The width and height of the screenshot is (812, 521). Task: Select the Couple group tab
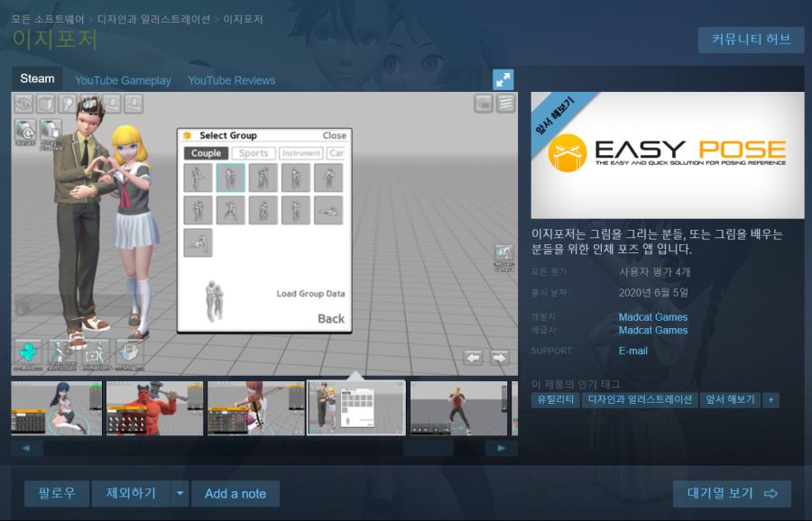pos(206,153)
